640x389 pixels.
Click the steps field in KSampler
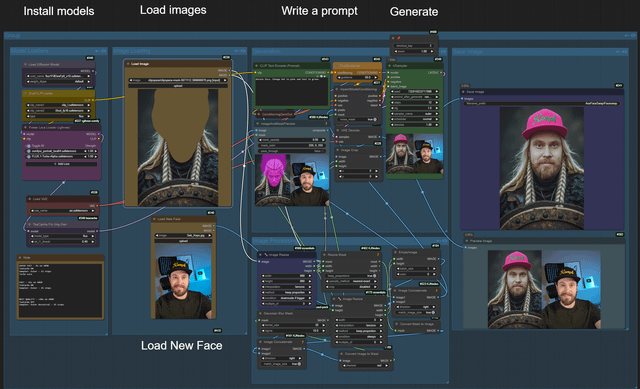pos(414,102)
